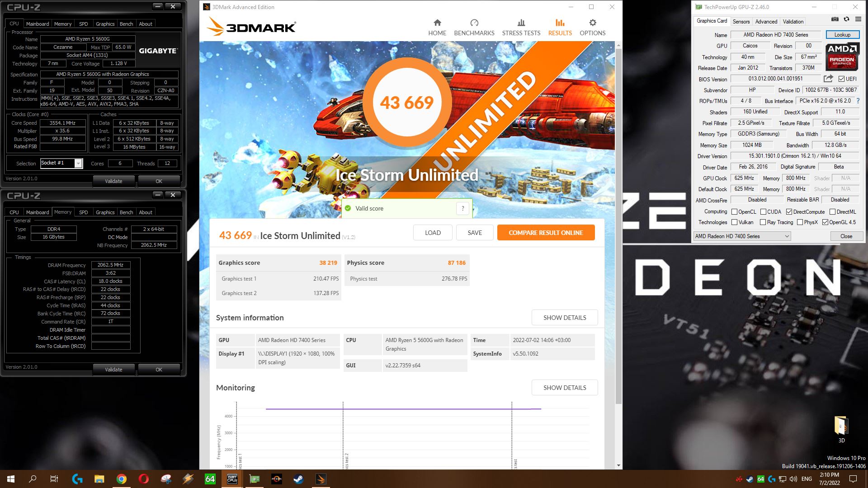Switch to the Validation tab in GPU-Z
Screen dimensions: 868x488
pyautogui.click(x=793, y=21)
